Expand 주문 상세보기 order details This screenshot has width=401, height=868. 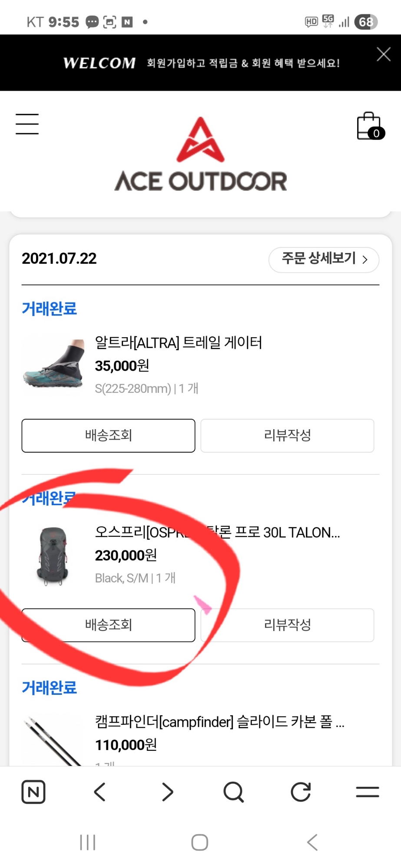click(324, 260)
